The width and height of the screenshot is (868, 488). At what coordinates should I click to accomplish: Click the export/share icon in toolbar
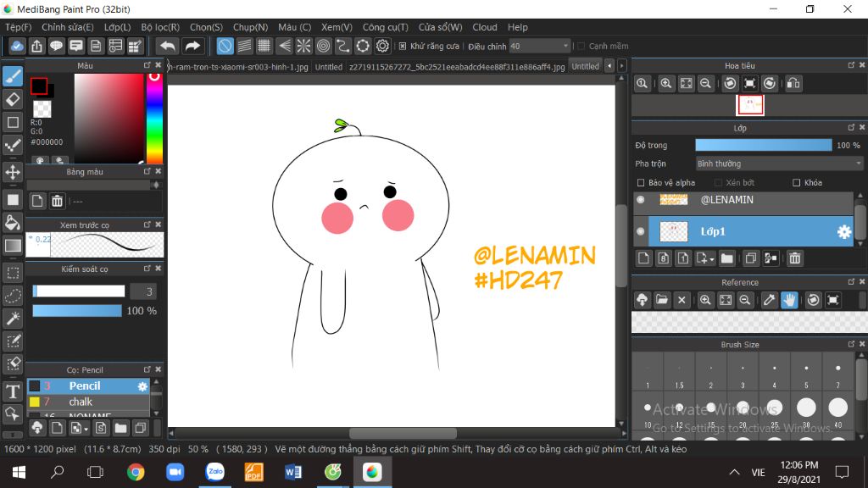tap(36, 46)
